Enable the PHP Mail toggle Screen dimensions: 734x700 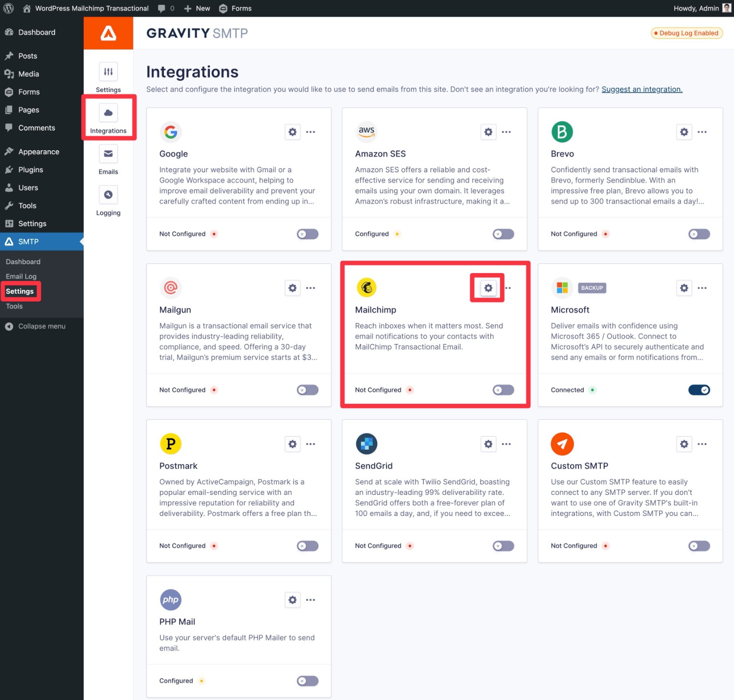click(x=308, y=681)
